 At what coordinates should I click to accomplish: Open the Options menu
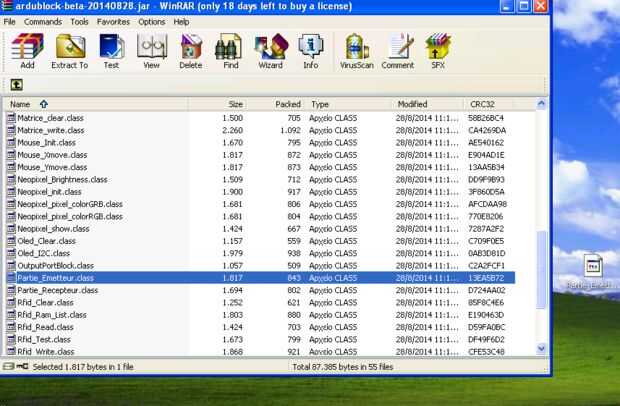click(x=151, y=22)
